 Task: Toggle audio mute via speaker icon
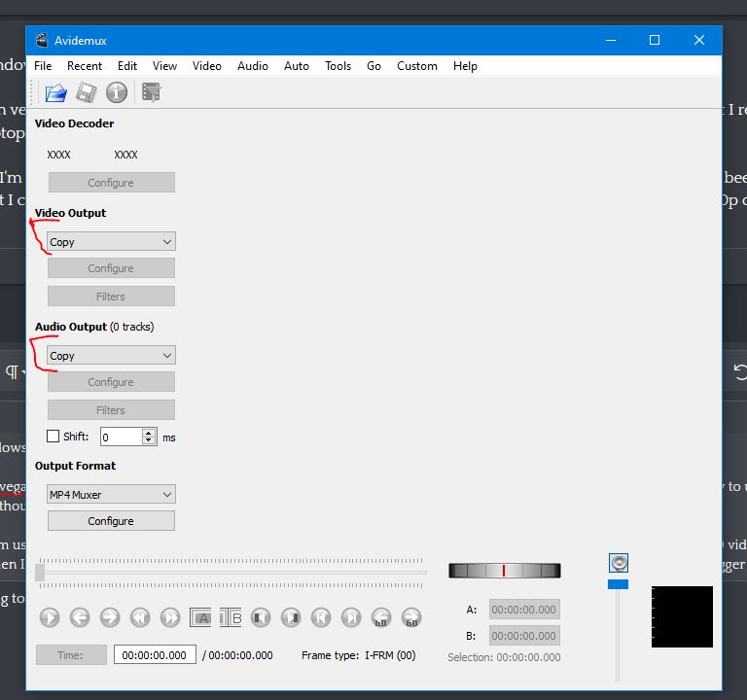[619, 563]
